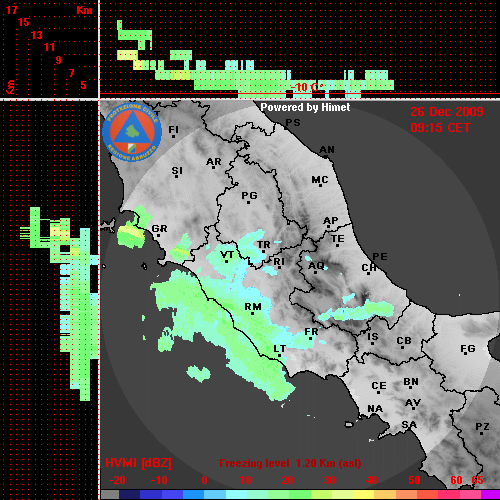Select the time '09:15 CET'
This screenshot has height=500, width=500.
(440, 128)
